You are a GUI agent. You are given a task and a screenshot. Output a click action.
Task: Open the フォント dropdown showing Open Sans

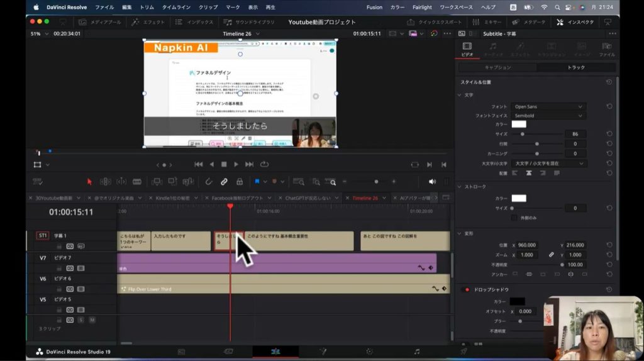click(548, 107)
